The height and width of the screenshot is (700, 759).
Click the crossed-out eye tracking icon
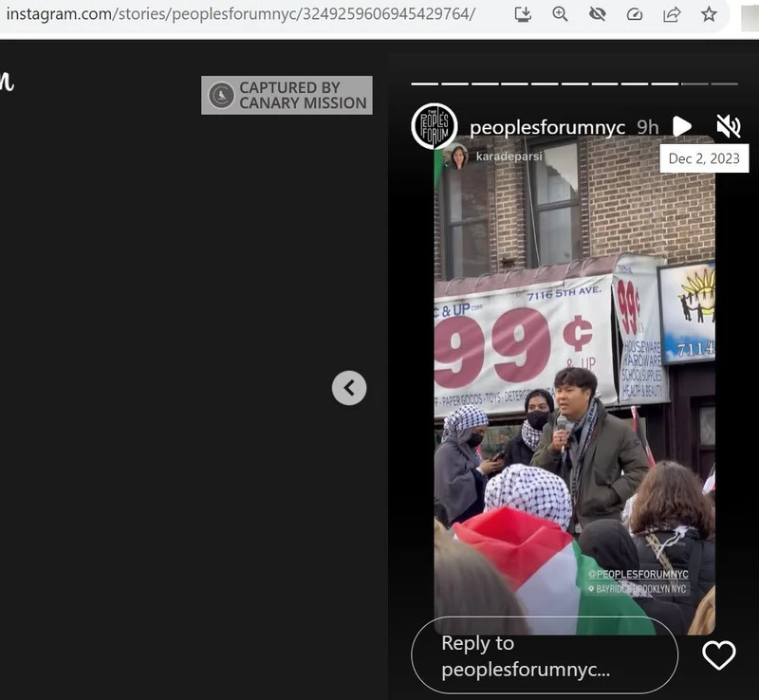[x=597, y=14]
